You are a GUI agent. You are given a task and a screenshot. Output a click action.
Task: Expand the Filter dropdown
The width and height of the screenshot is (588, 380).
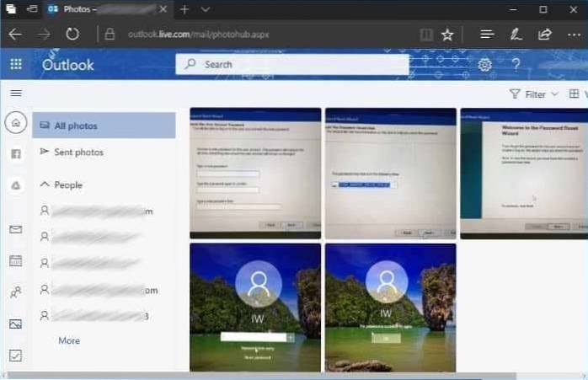[534, 94]
